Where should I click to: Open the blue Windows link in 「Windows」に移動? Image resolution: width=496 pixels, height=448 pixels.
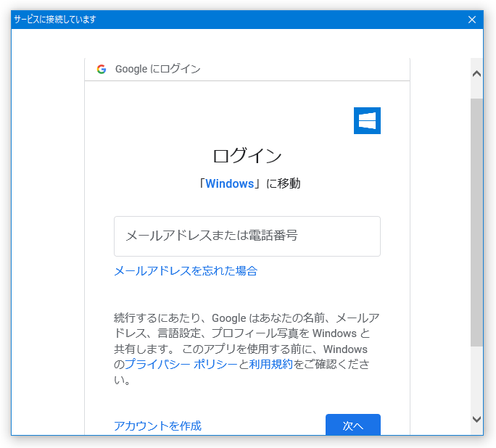[230, 183]
